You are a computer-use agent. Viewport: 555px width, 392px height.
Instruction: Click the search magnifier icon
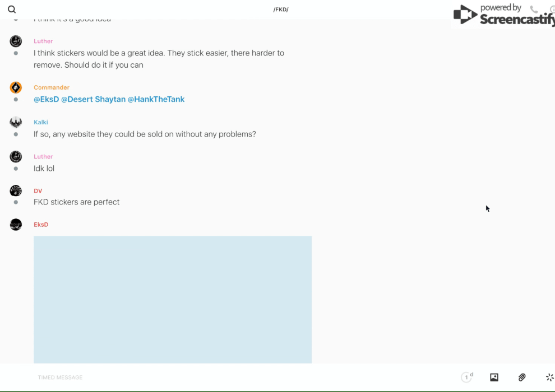tap(12, 10)
